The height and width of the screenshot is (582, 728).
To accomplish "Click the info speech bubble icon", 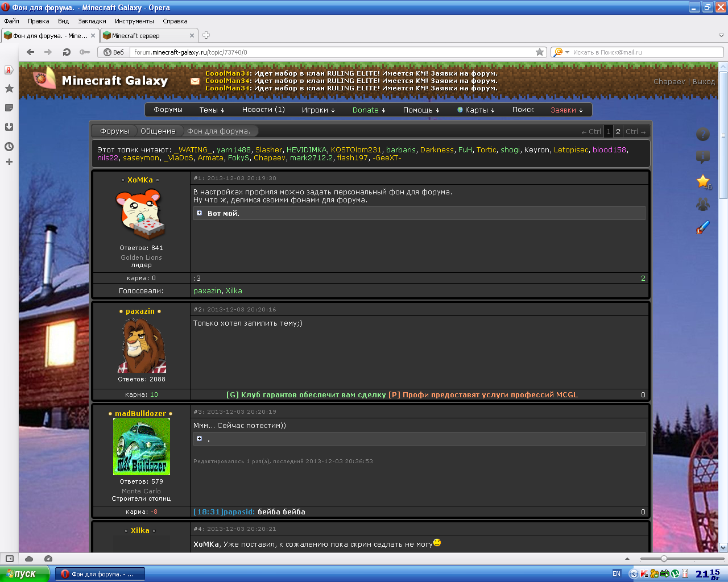I will point(703,157).
